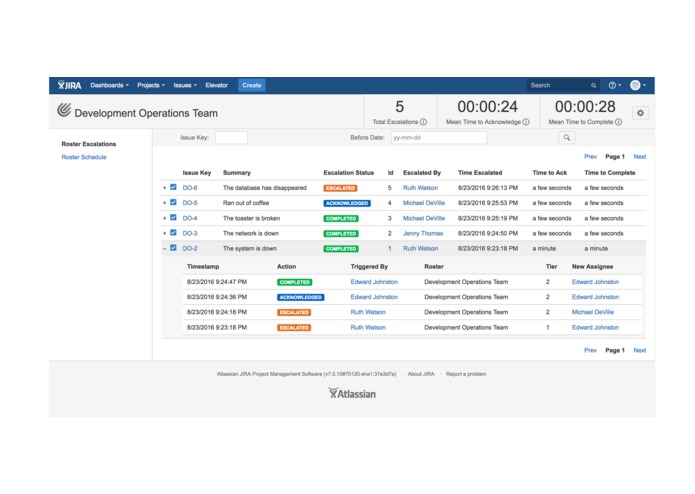695x494 pixels.
Task: Click the Escalation Status column header
Action: tap(348, 173)
